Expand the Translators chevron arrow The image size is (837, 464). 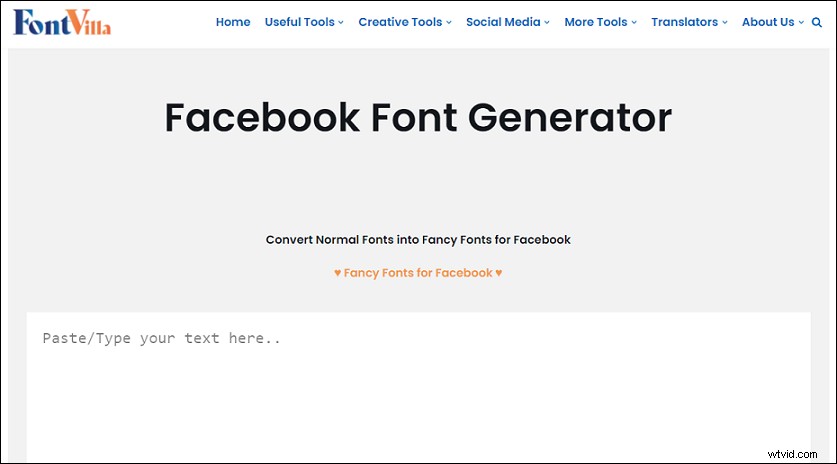pyautogui.click(x=724, y=22)
